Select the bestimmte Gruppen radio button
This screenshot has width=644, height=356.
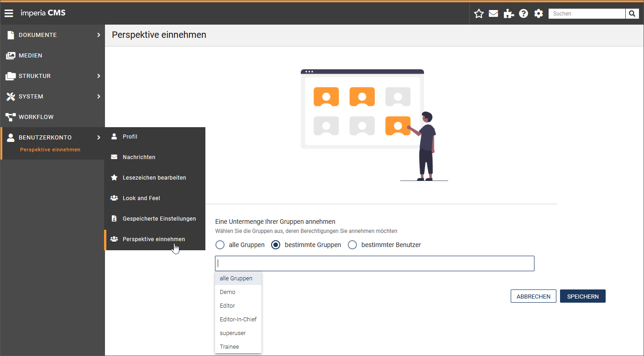point(276,245)
